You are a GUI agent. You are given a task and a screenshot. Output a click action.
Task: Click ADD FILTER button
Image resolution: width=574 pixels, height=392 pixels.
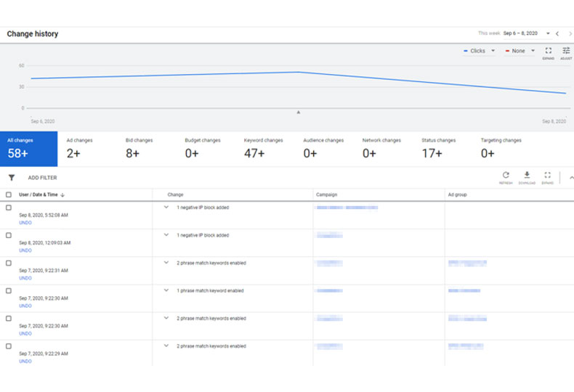coord(42,178)
